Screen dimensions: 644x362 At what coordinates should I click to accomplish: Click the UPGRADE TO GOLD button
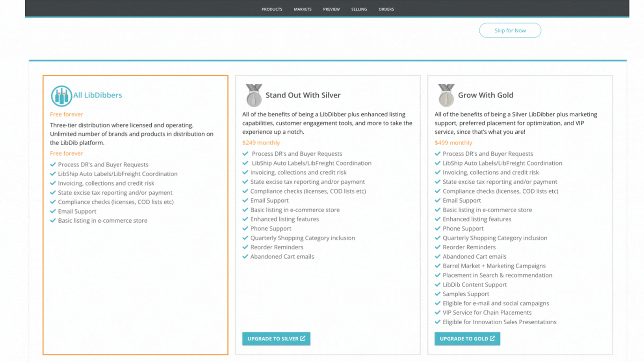tap(467, 338)
